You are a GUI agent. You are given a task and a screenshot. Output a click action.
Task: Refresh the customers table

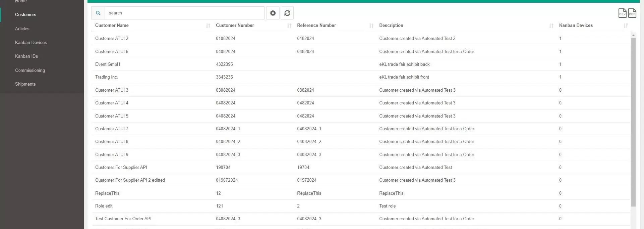point(287,13)
